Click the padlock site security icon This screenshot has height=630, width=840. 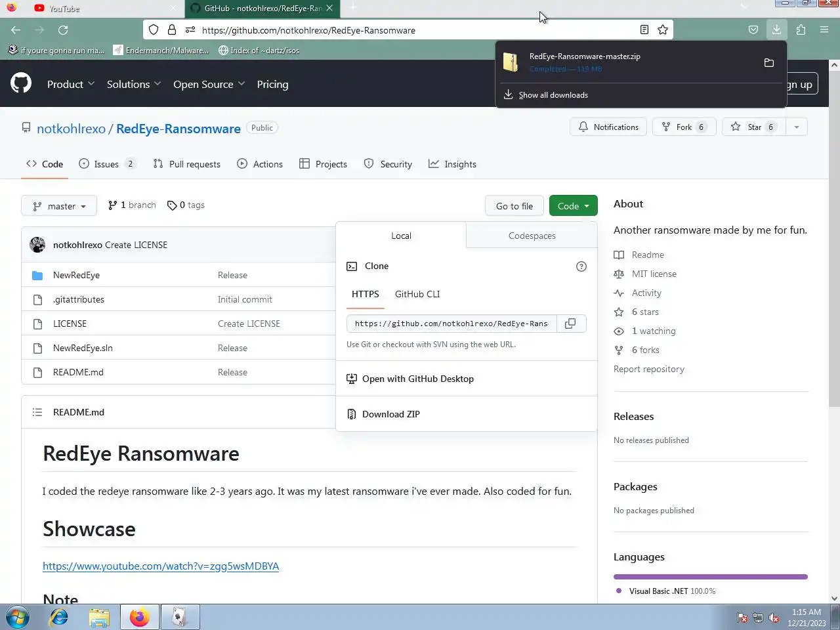click(x=172, y=30)
